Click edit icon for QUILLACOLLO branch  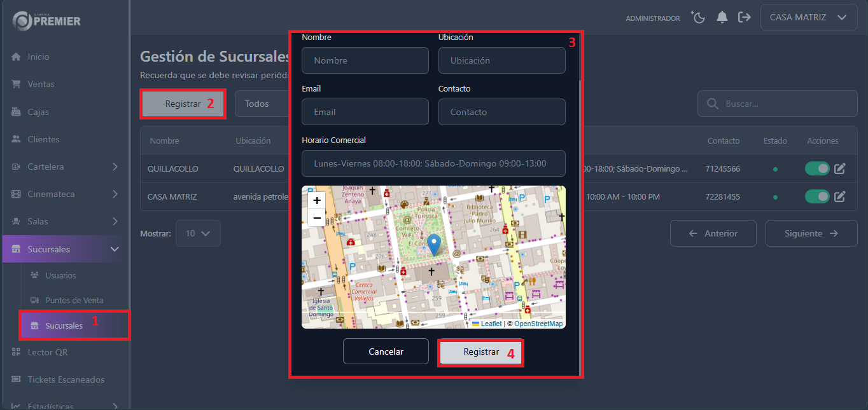tap(839, 169)
